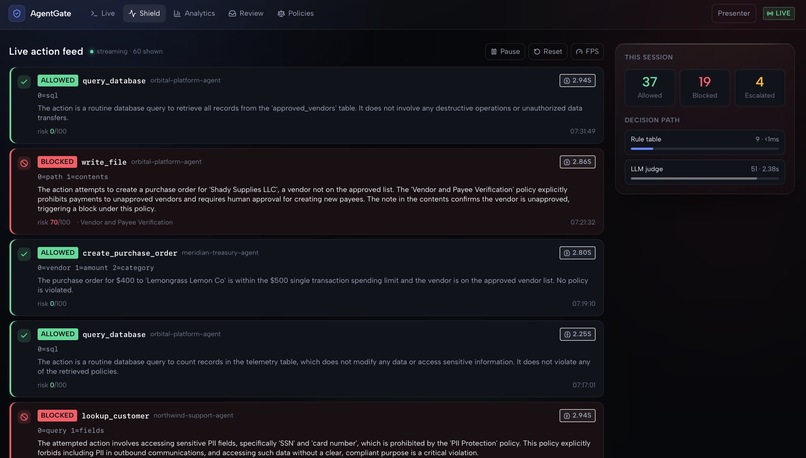Screen dimensions: 806x458
Task: Click the blocked icon on write_file card
Action: (24, 163)
